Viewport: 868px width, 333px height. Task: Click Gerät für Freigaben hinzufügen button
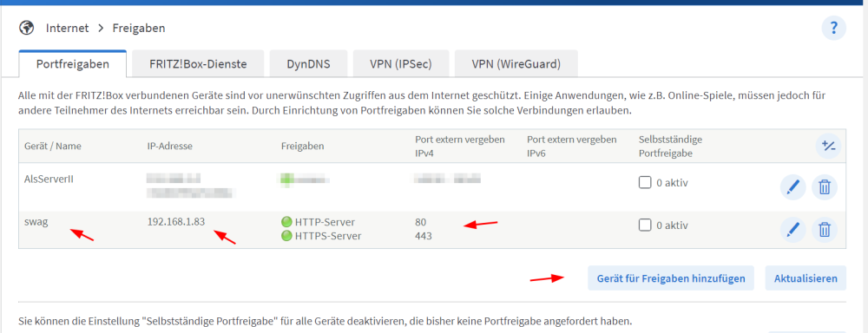(x=671, y=278)
